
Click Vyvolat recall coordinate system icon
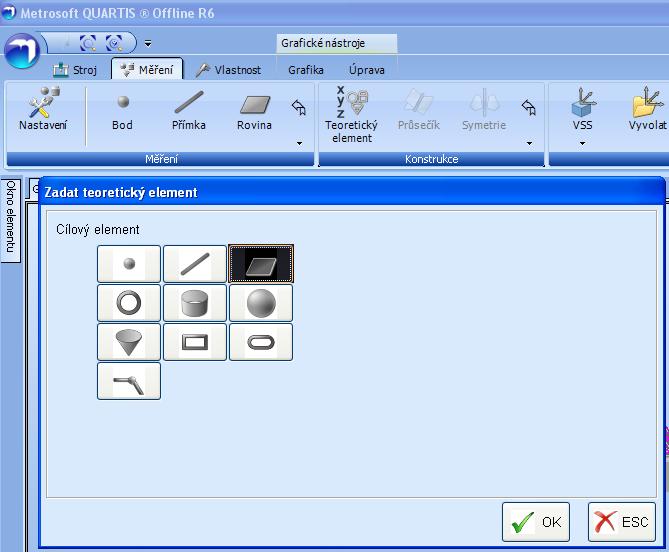[x=648, y=109]
